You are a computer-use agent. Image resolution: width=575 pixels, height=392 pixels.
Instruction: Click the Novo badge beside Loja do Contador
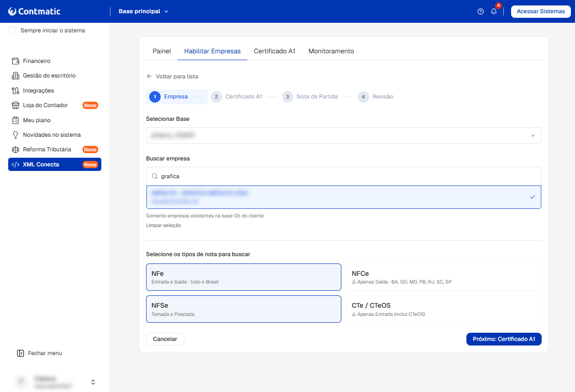pos(90,105)
